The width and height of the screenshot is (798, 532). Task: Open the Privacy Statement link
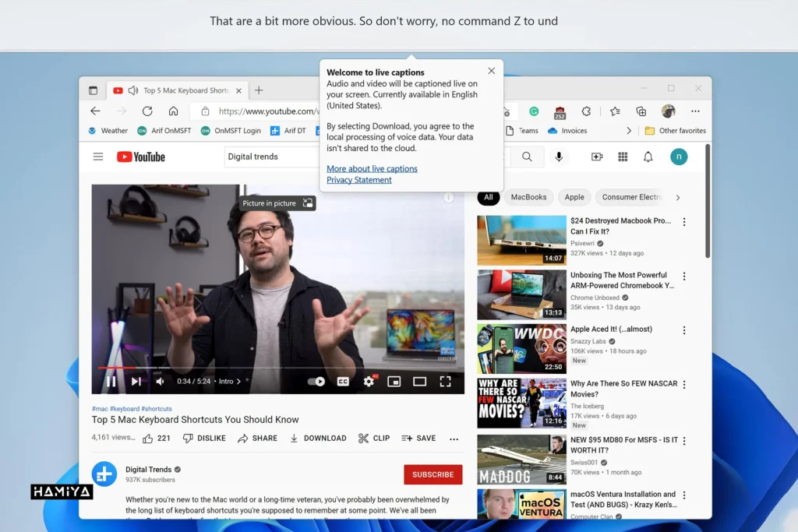click(x=358, y=180)
